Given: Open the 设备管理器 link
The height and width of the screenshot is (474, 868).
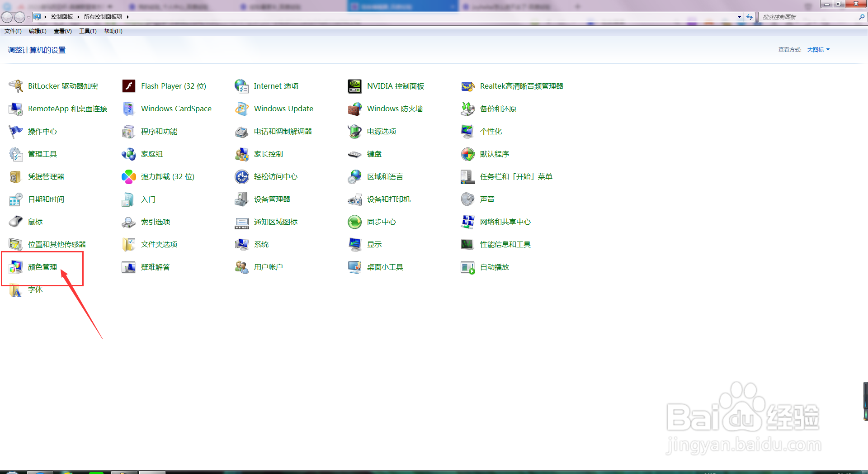Looking at the screenshot, I should [272, 199].
